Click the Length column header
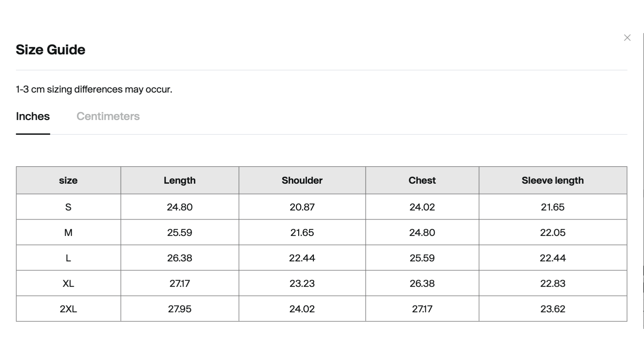 tap(179, 180)
